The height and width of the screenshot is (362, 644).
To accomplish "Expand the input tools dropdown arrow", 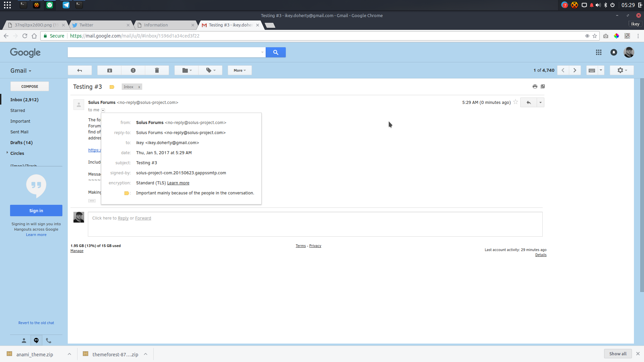I will click(x=601, y=70).
